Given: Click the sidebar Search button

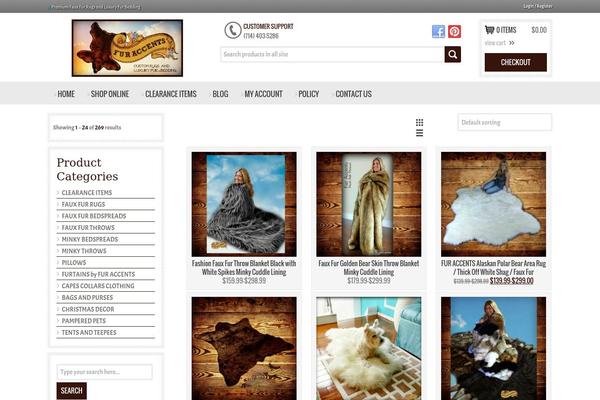Looking at the screenshot, I should click(72, 390).
